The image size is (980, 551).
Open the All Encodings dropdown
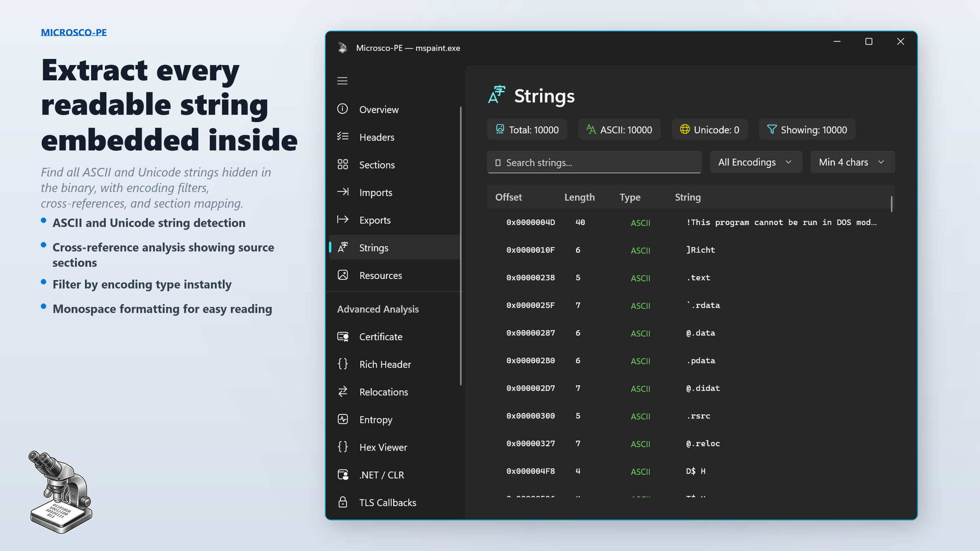pos(755,162)
